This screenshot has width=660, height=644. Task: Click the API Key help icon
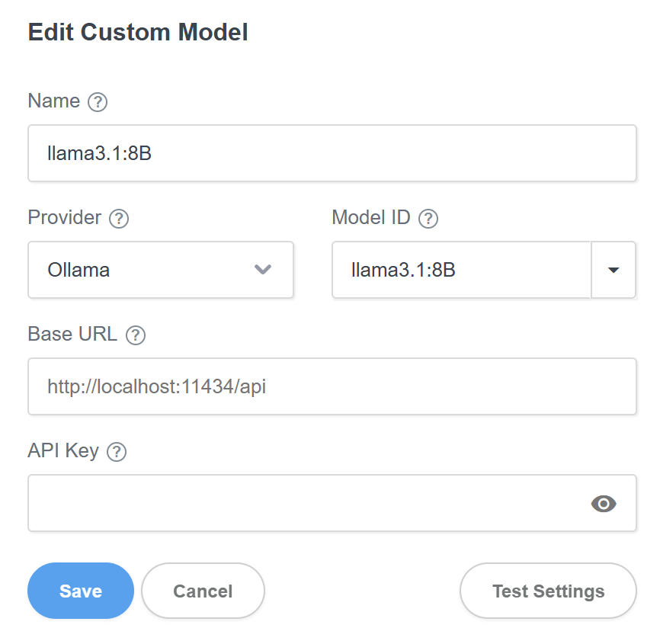click(x=117, y=452)
